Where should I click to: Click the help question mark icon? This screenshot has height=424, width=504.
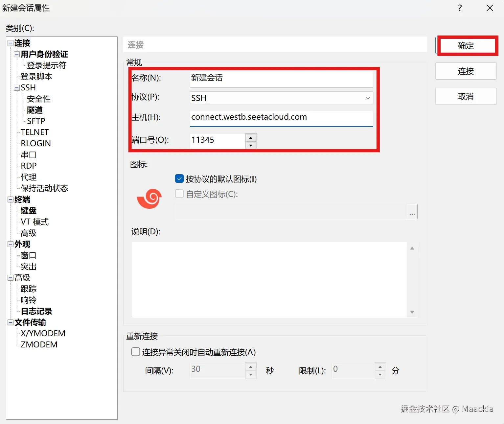point(460,8)
